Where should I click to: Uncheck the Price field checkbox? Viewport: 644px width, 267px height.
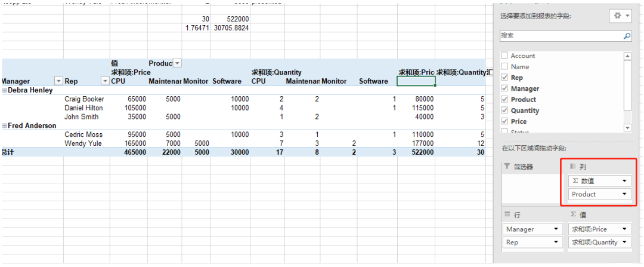point(504,121)
